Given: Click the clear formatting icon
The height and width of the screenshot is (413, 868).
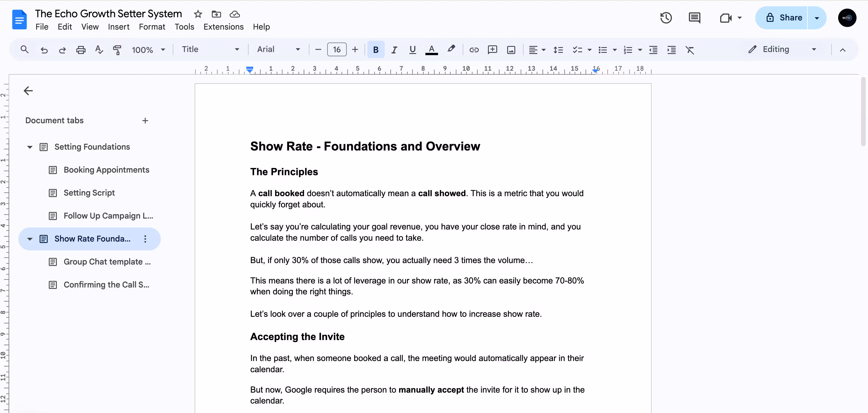Looking at the screenshot, I should (x=690, y=50).
